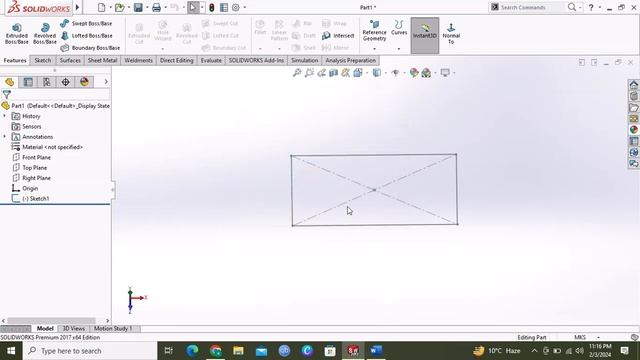The width and height of the screenshot is (640, 360).
Task: Expand the Annotations folder
Action: (4, 137)
